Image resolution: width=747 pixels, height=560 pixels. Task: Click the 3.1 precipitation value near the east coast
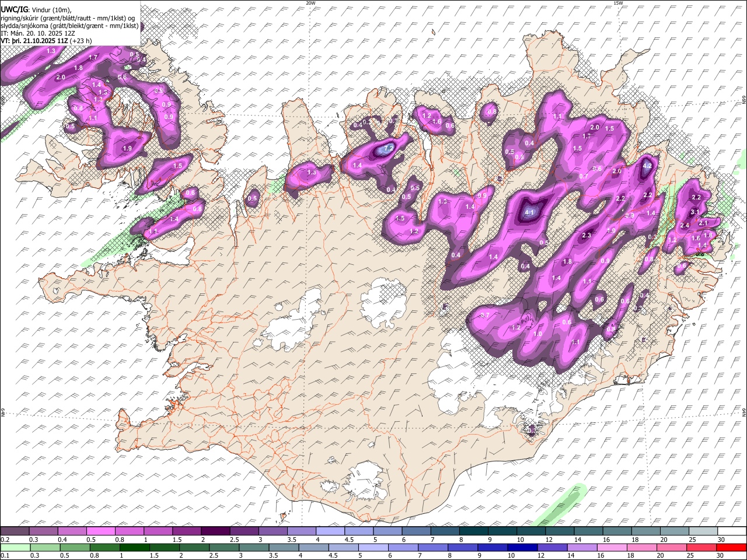pyautogui.click(x=695, y=212)
